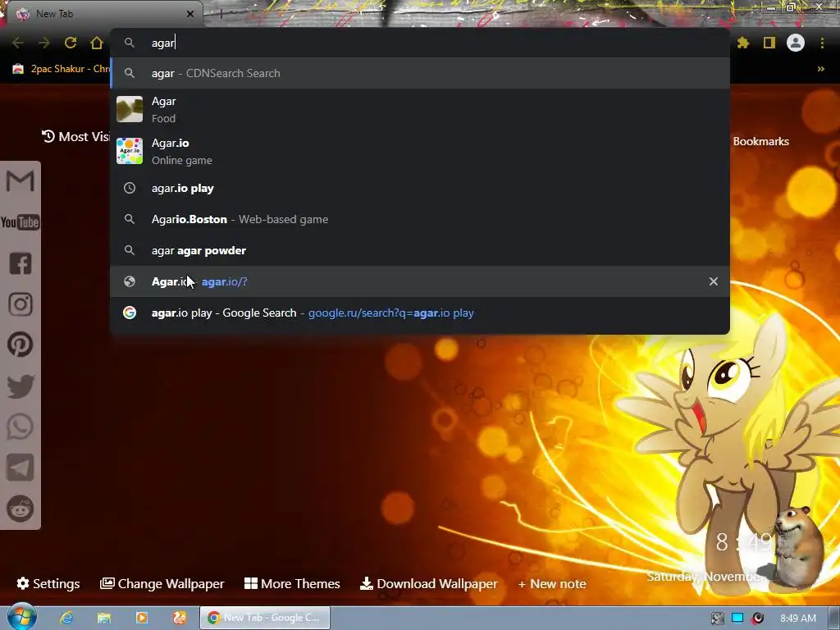This screenshot has height=630, width=840.
Task: Open media player from taskbar
Action: pos(142,618)
